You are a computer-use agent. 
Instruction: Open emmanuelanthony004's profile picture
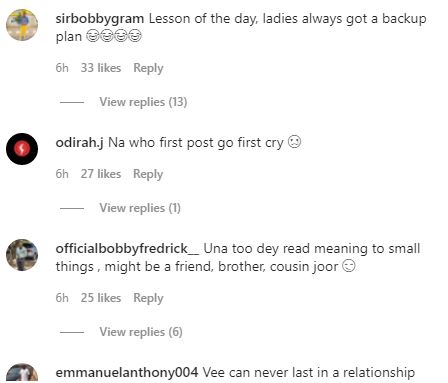pos(22,373)
